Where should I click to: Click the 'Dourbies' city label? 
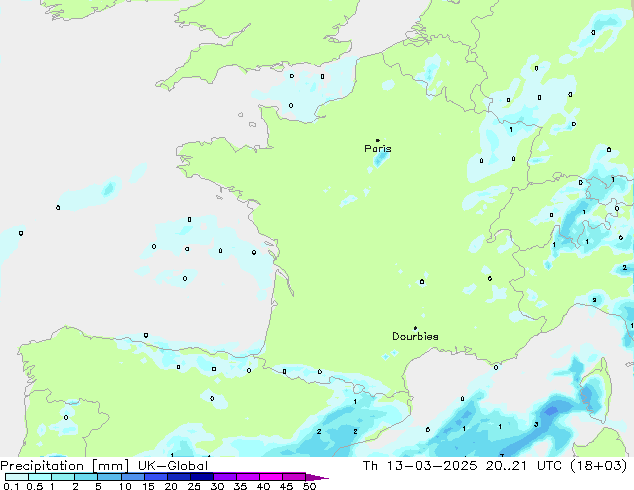coord(415,336)
